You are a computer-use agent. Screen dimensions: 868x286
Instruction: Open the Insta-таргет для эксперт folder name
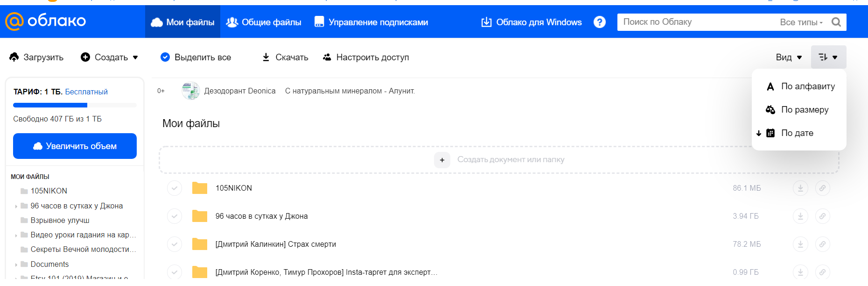(x=326, y=272)
